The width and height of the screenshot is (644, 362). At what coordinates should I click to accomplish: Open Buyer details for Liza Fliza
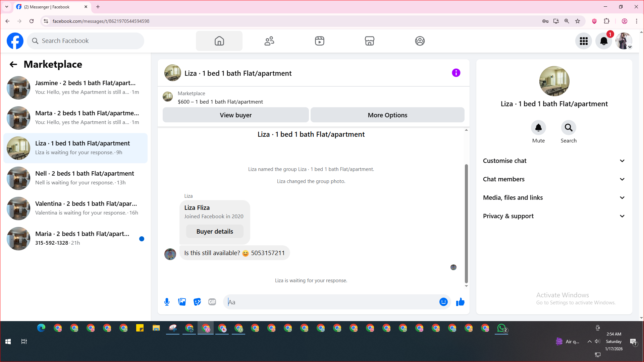click(x=215, y=232)
